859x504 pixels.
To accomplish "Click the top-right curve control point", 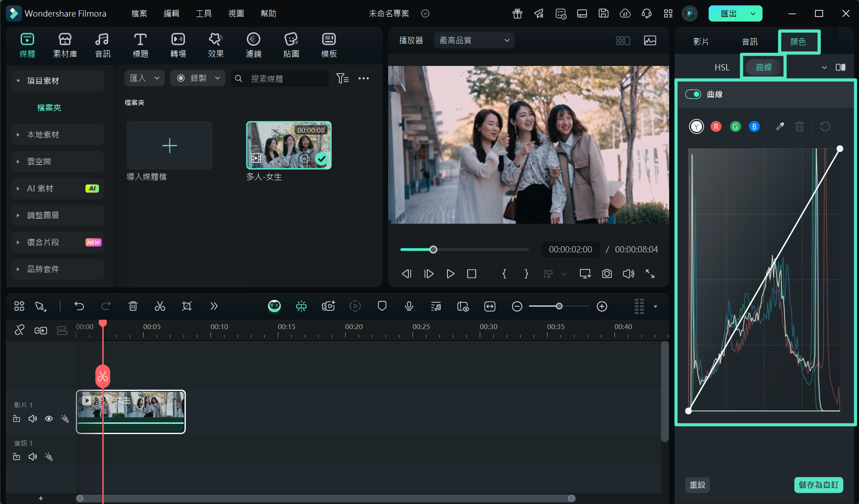I will coord(840,149).
